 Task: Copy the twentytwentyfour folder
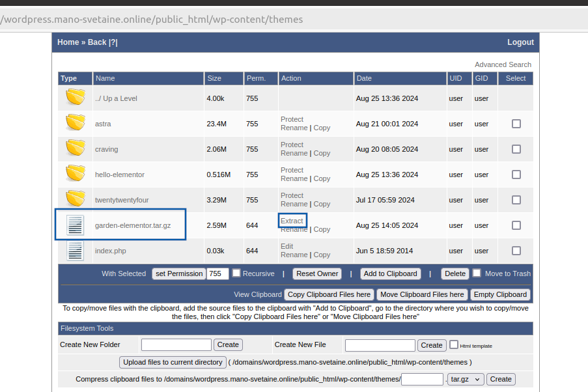pos(322,204)
